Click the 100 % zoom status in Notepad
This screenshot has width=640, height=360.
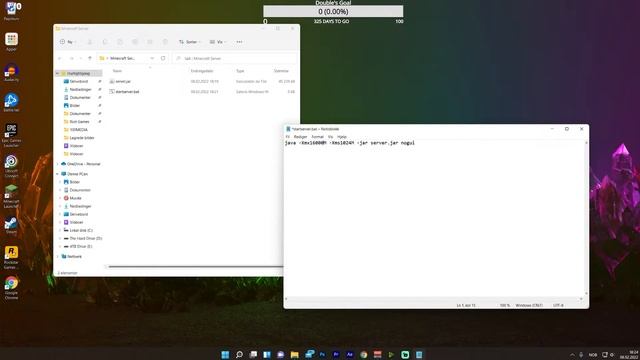505,305
